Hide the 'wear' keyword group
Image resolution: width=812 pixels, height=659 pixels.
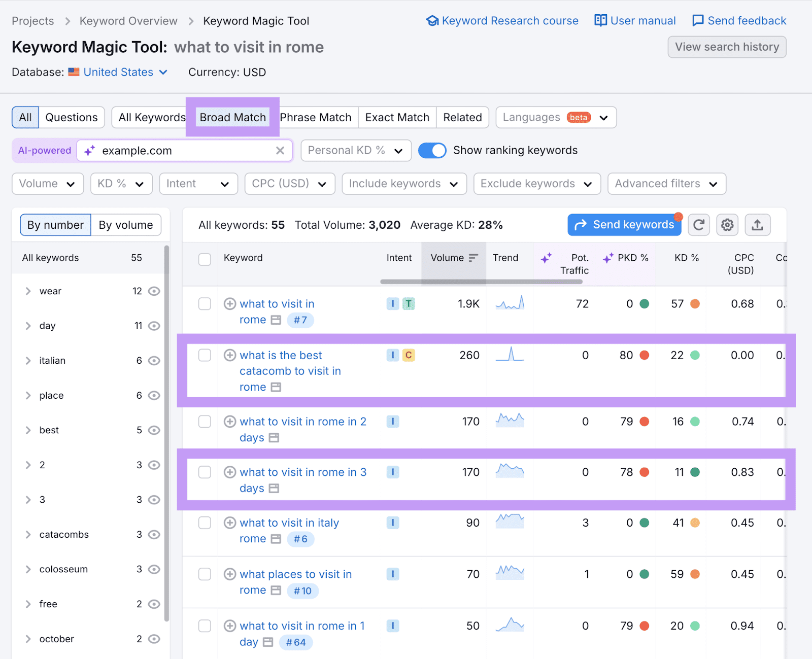(154, 291)
